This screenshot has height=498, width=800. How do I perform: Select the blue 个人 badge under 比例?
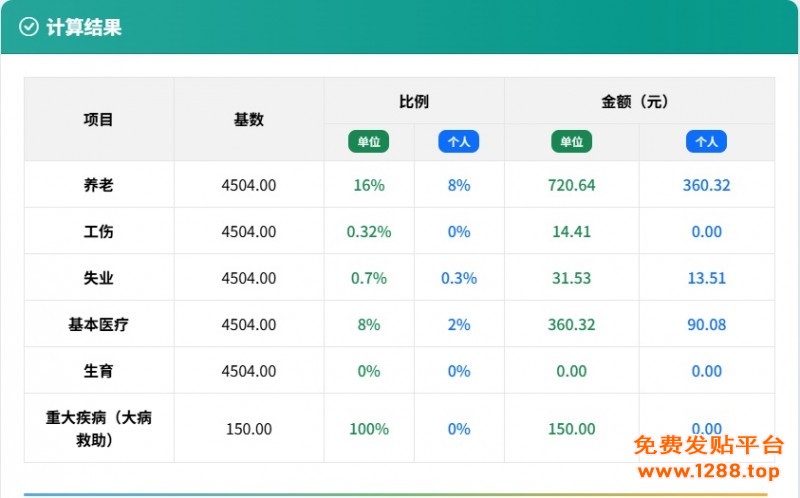(x=458, y=142)
